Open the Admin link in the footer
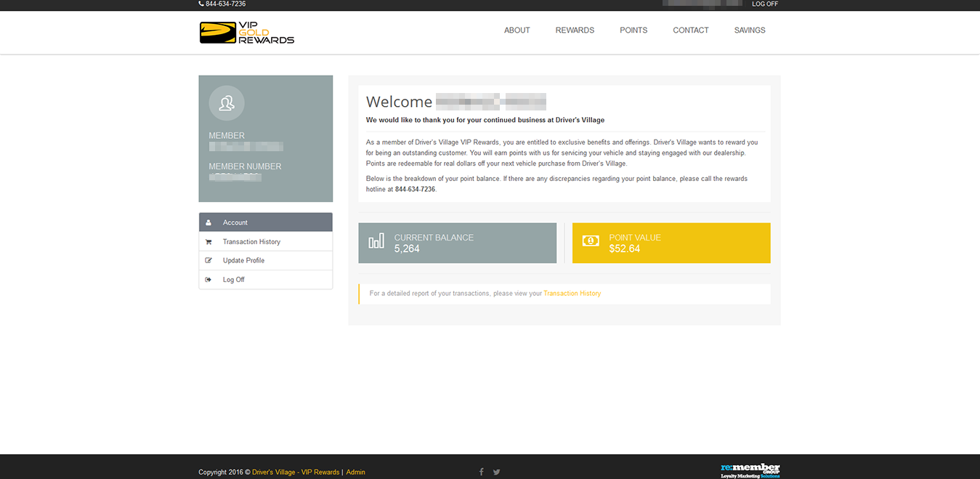This screenshot has width=980, height=479. point(356,472)
